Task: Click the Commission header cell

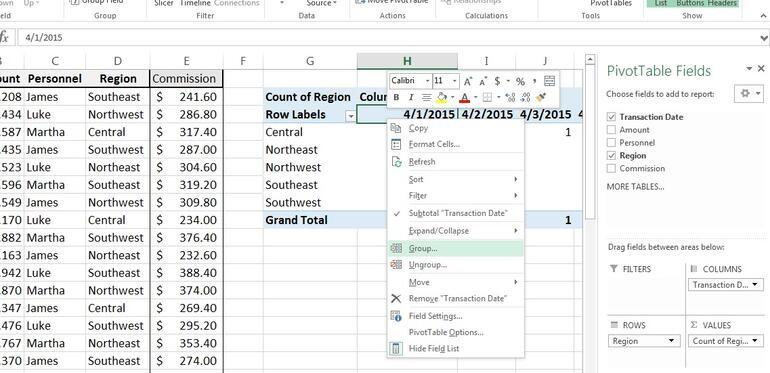Action: pyautogui.click(x=186, y=79)
